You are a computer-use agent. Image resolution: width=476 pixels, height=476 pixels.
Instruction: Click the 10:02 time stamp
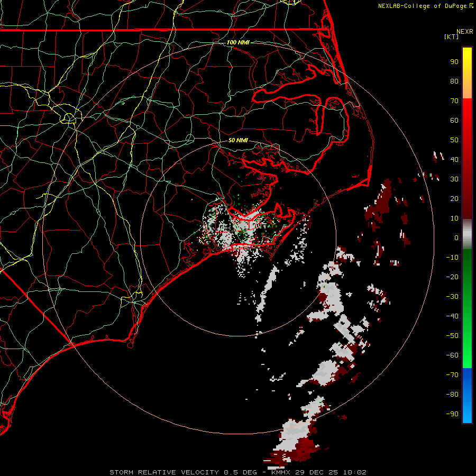[x=355, y=472]
